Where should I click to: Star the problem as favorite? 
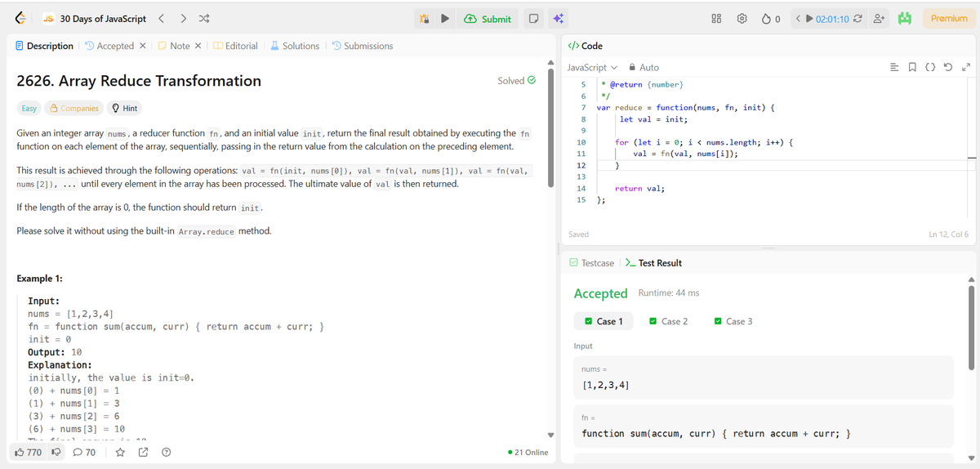(x=121, y=452)
